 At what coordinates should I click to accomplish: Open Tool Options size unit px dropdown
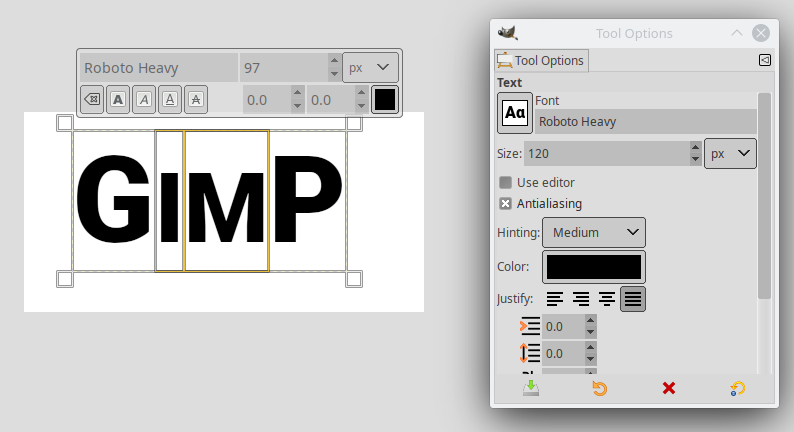pyautogui.click(x=730, y=153)
